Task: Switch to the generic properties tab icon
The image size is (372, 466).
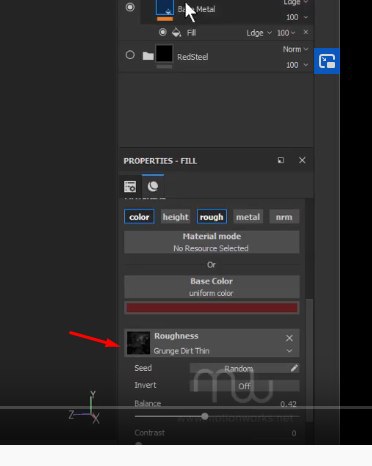Action: click(130, 186)
